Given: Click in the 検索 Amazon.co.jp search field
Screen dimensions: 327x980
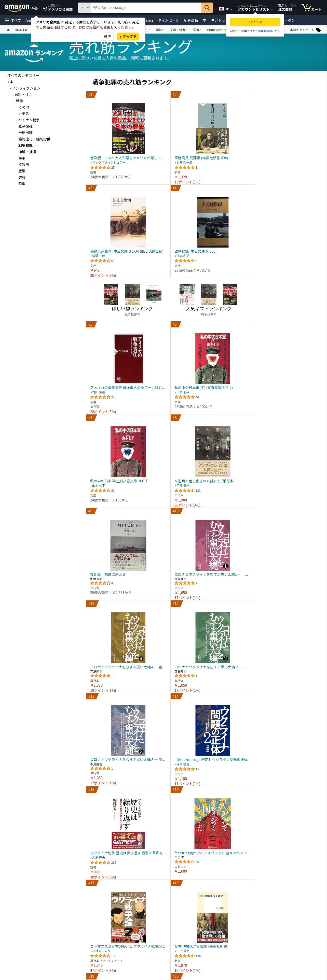Looking at the screenshot, I should tap(146, 8).
